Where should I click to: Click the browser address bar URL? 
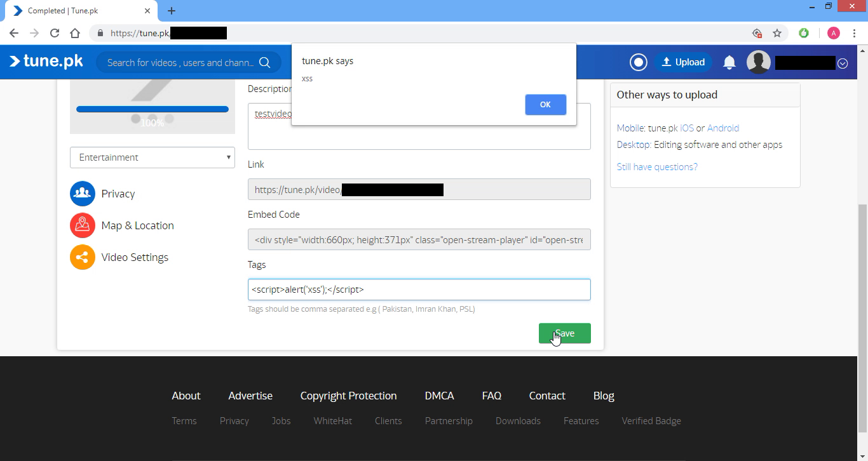[168, 33]
